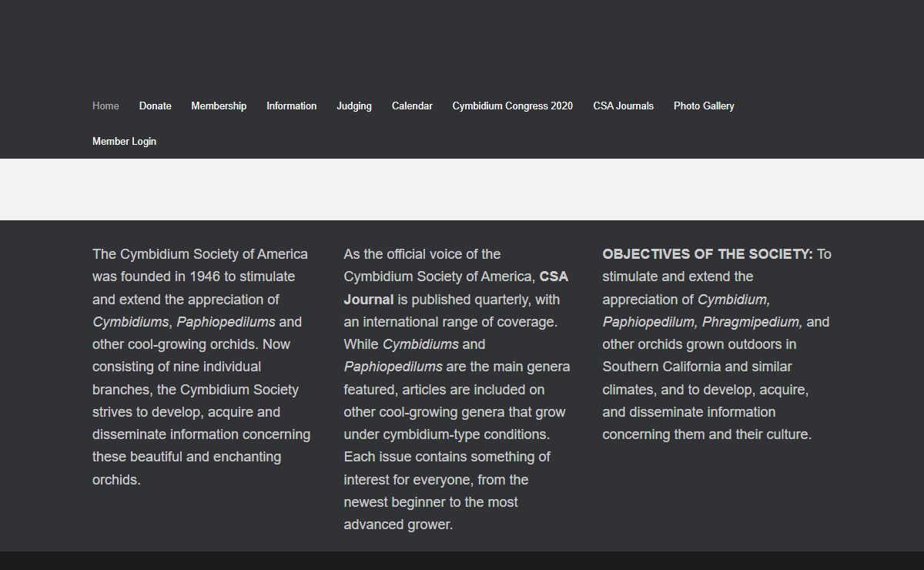Open the Donate page
Image resolution: width=924 pixels, height=570 pixels.
click(155, 106)
